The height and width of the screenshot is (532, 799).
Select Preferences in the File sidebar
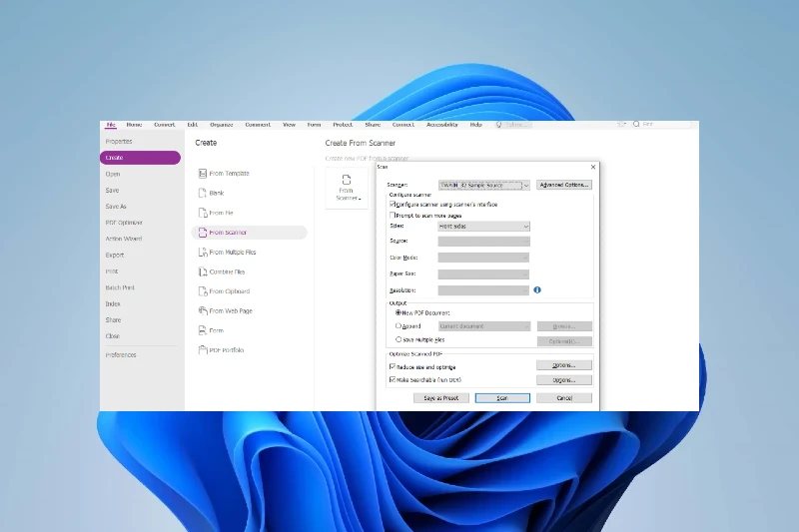click(121, 355)
